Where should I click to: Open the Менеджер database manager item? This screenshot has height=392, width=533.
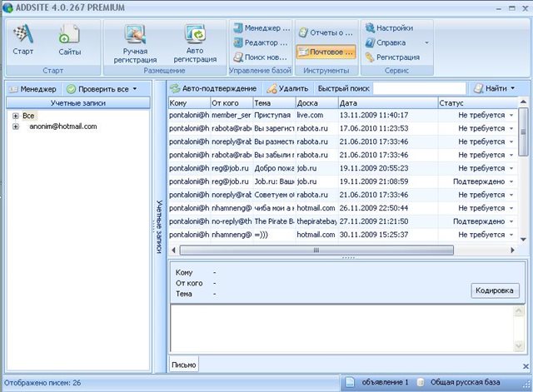(x=262, y=28)
